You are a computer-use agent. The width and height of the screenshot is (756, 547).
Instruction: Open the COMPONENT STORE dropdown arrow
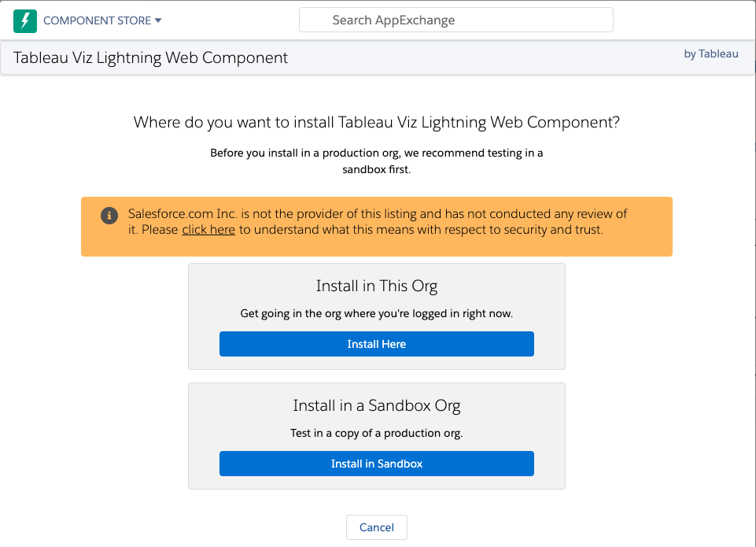pyautogui.click(x=158, y=20)
